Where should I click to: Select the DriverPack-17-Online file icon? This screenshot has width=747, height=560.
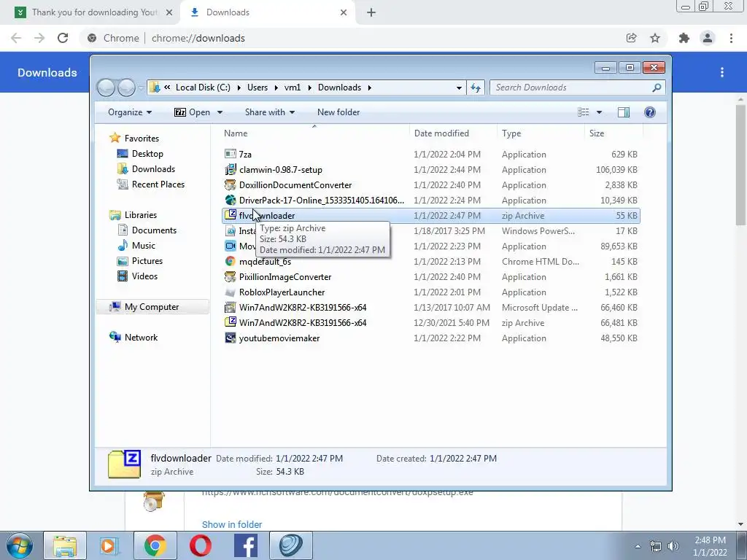pyautogui.click(x=230, y=200)
